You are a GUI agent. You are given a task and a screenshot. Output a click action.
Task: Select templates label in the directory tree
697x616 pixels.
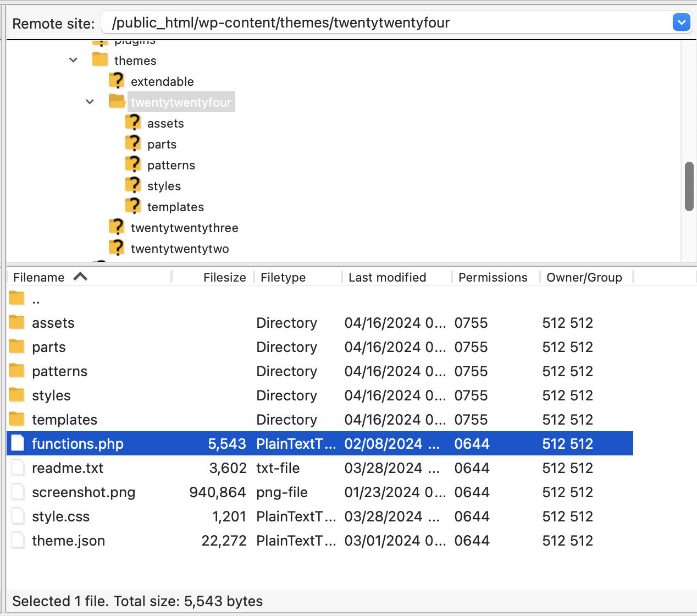coord(175,207)
